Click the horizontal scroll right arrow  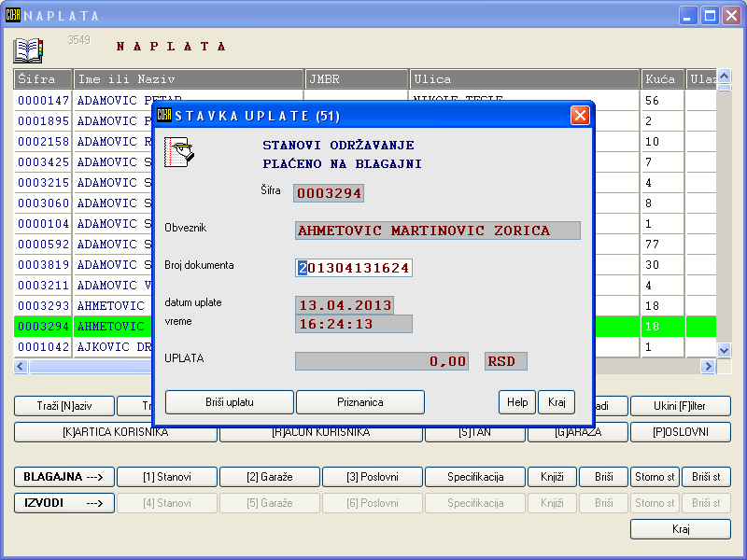[708, 367]
